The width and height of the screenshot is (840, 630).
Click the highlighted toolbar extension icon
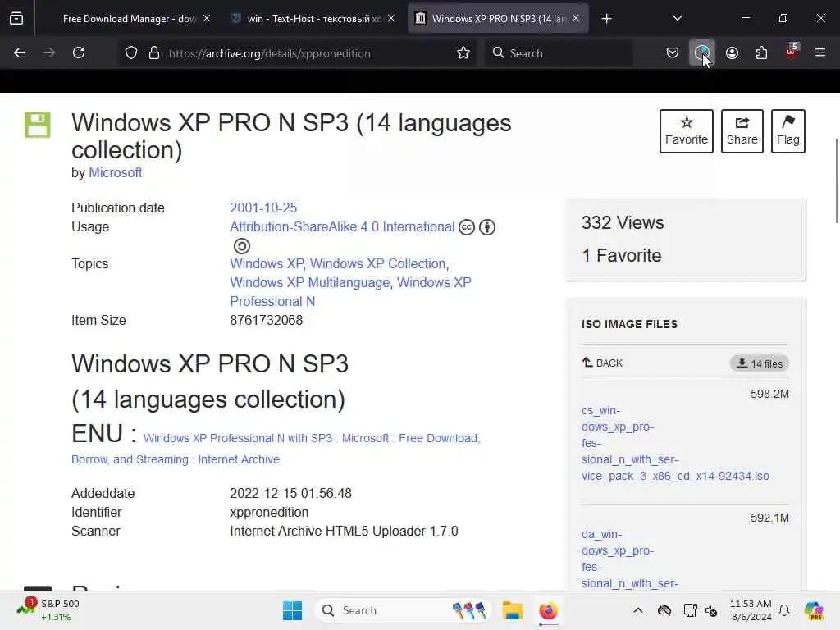[702, 52]
